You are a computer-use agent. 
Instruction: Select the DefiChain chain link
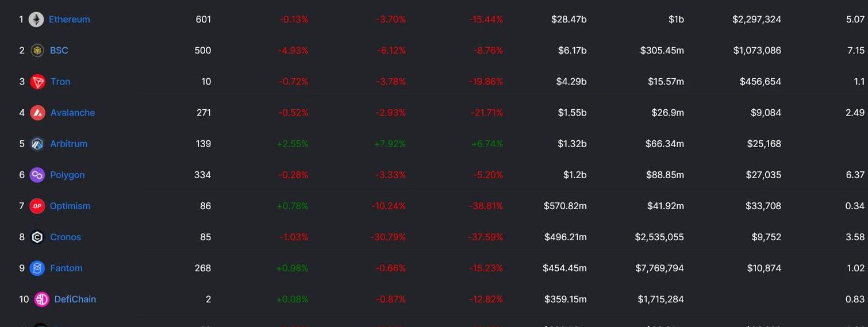click(x=75, y=299)
